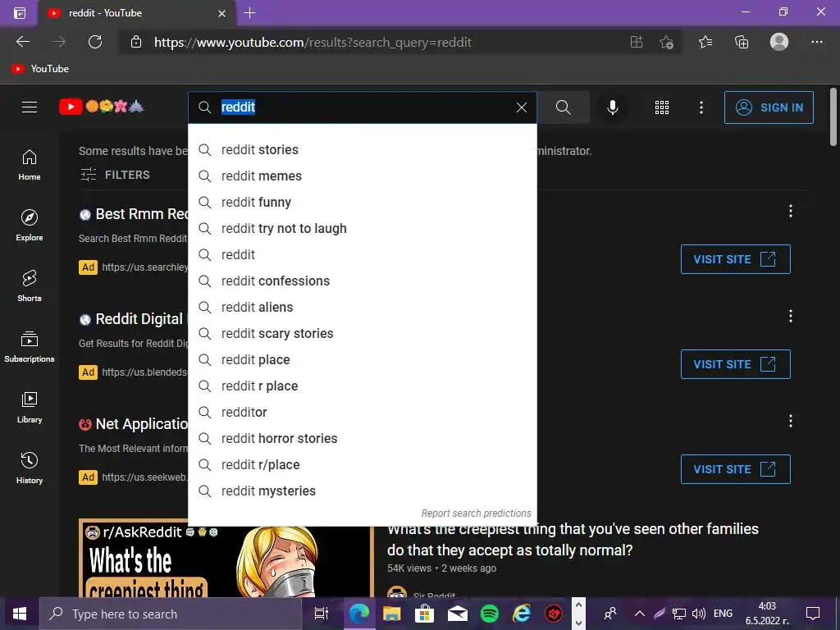Open the YouTube hamburger guide menu
This screenshot has height=630, width=840.
[x=30, y=107]
